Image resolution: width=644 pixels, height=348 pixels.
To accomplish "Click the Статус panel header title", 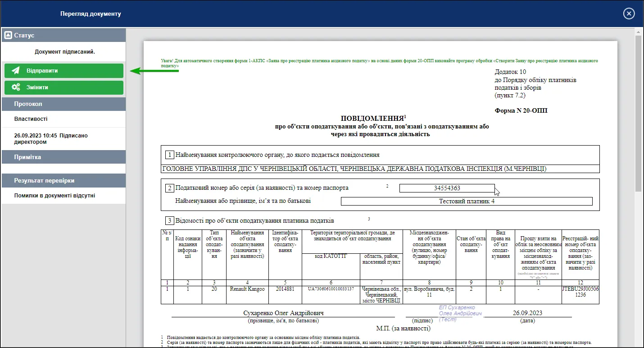I will [x=24, y=35].
